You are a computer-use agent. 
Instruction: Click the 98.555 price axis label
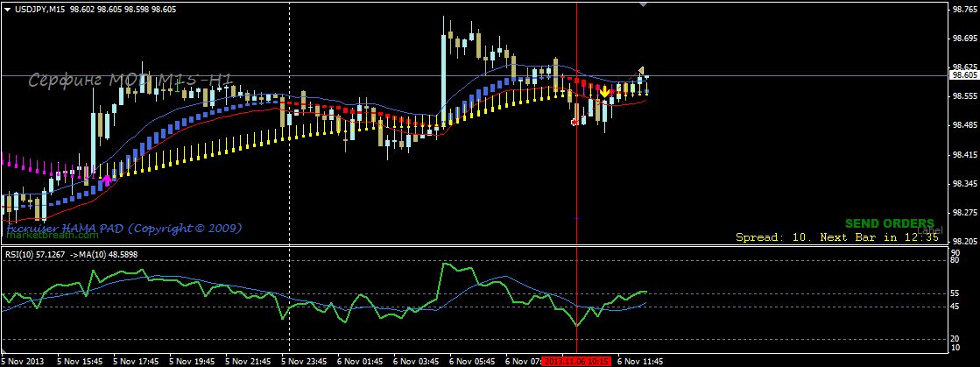coord(963,96)
